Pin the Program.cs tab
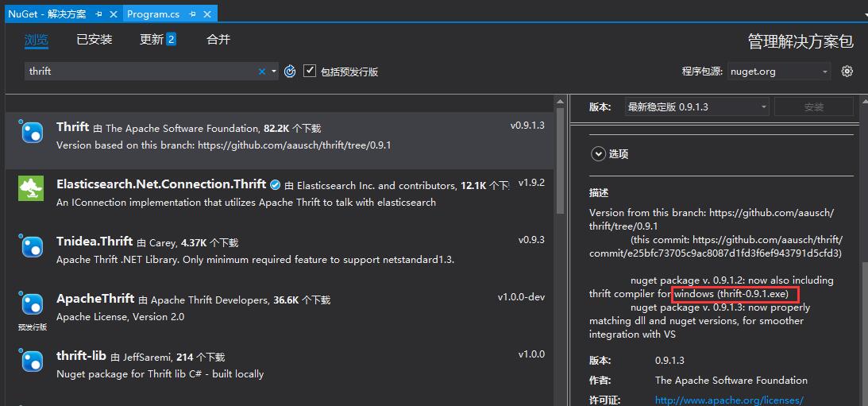The image size is (868, 406). tap(193, 14)
